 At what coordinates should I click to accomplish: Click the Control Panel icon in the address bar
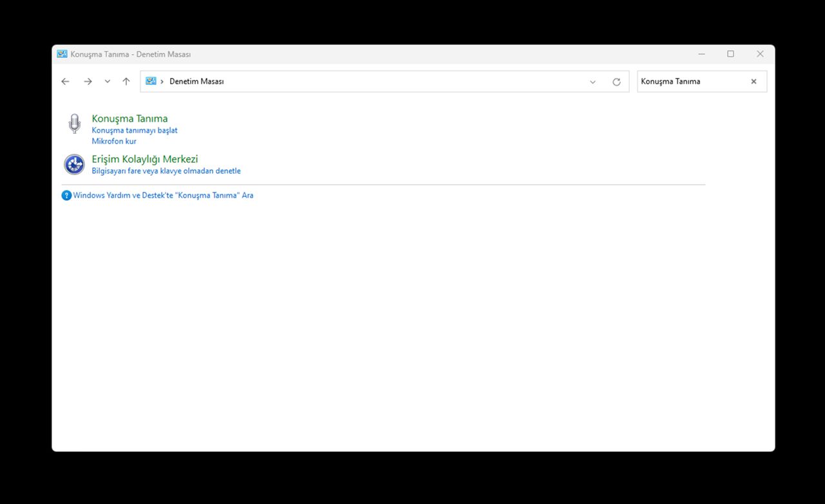[151, 81]
